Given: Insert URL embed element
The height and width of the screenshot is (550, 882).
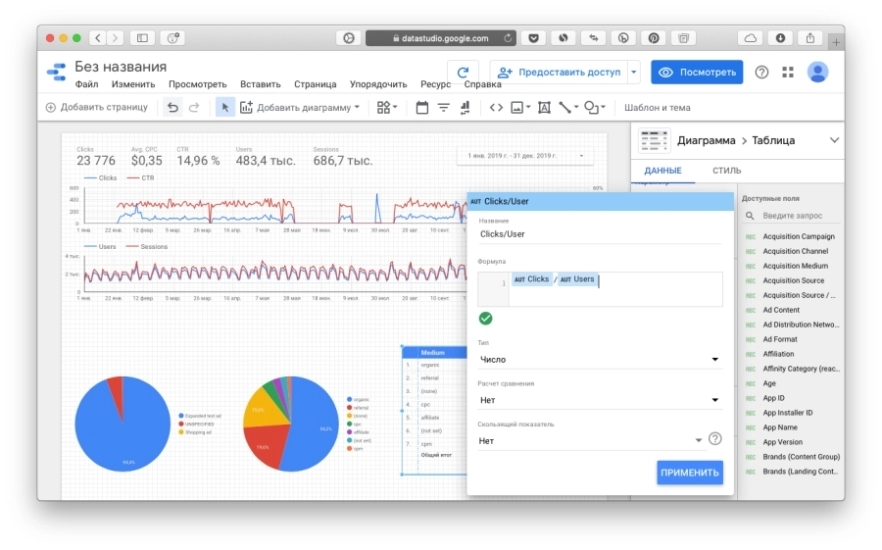Looking at the screenshot, I should (x=496, y=107).
